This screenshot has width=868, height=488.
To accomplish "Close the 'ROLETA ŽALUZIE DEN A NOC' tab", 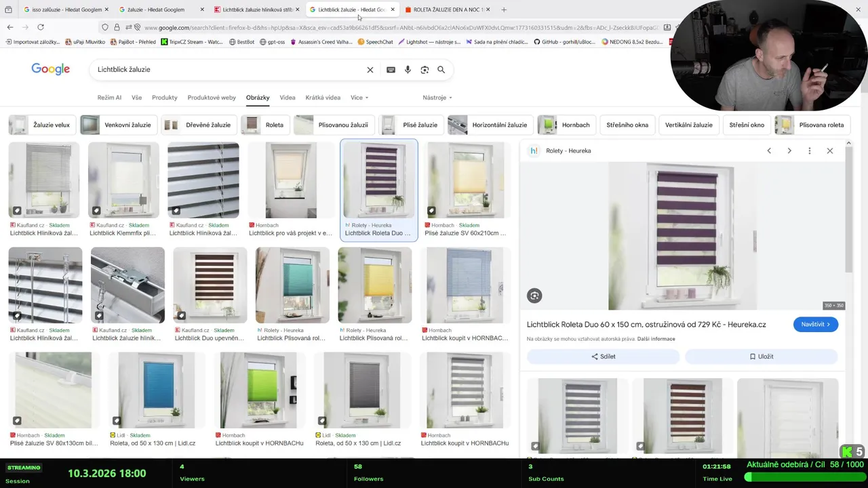I will [x=488, y=9].
